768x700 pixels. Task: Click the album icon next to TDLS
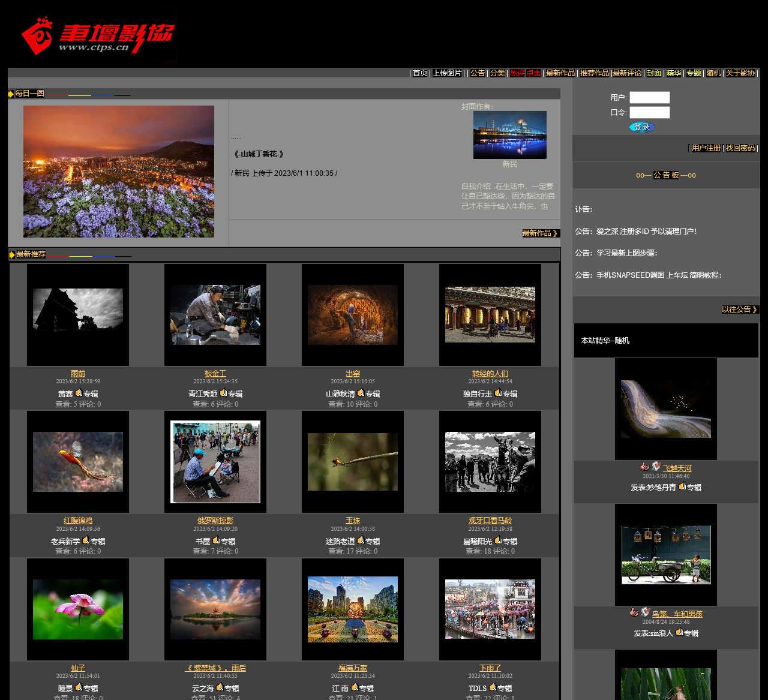(x=493, y=688)
